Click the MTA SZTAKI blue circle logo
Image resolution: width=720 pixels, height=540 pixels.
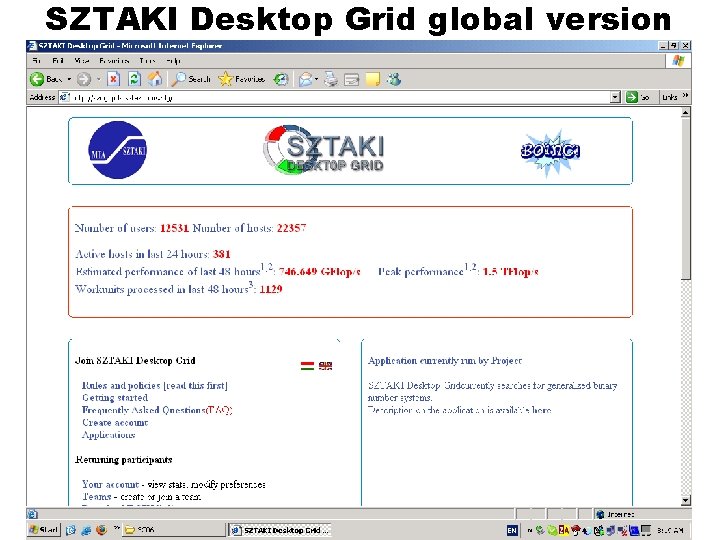click(118, 150)
